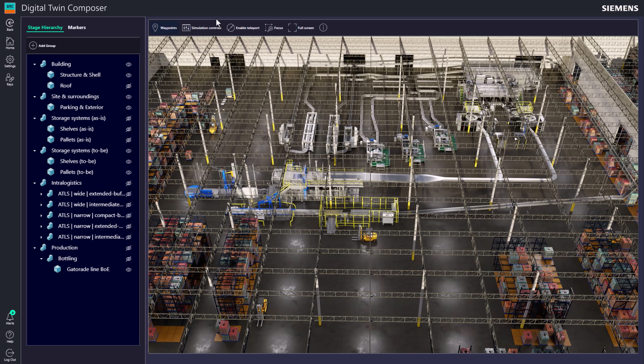Collapse the Bottling subgroup
The image size is (644, 364).
41,259
